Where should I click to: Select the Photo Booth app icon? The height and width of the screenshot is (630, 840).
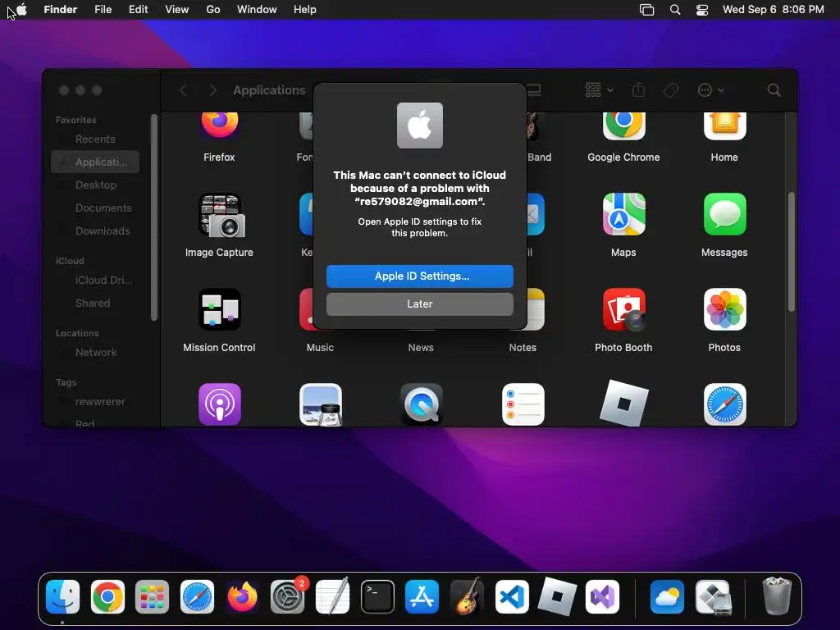[x=623, y=309]
